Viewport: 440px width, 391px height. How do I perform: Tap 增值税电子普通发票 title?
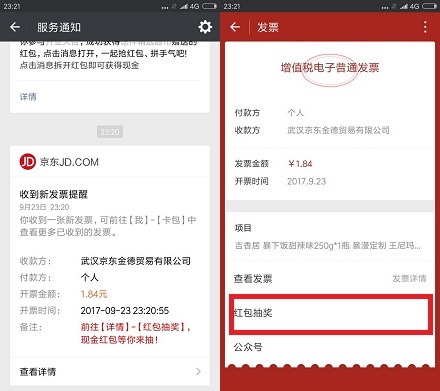(x=330, y=68)
